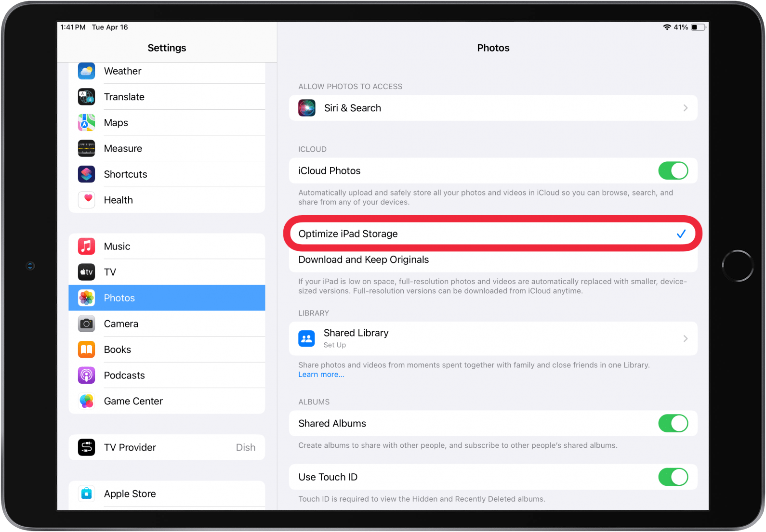The image size is (766, 532).
Task: Tap the Books app icon
Action: coord(87,350)
